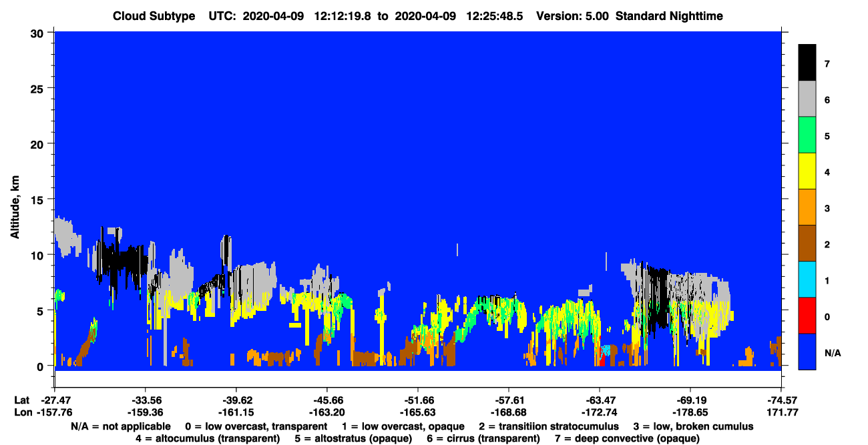Click the 30 km altitude tick label
Screen dimensions: 868x445
(x=39, y=32)
